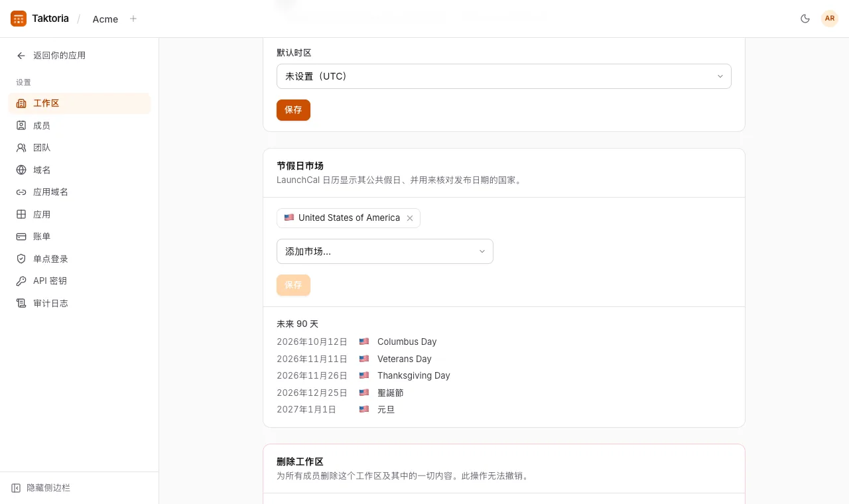849x504 pixels.
Task: Open 成员 members page
Action: click(80, 125)
